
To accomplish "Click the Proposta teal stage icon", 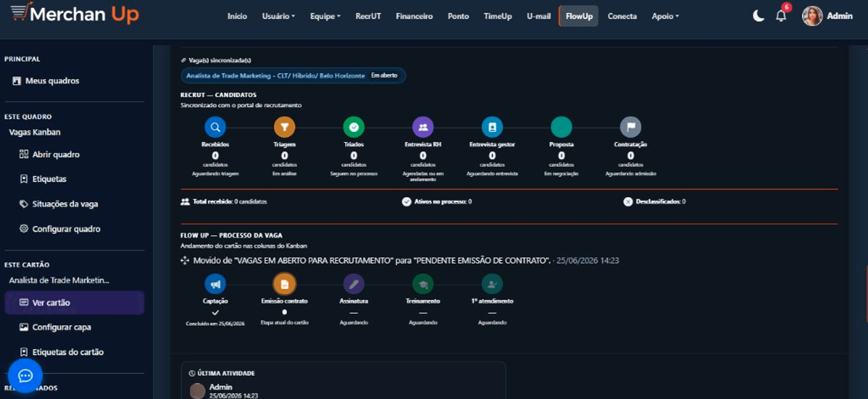I will point(561,127).
